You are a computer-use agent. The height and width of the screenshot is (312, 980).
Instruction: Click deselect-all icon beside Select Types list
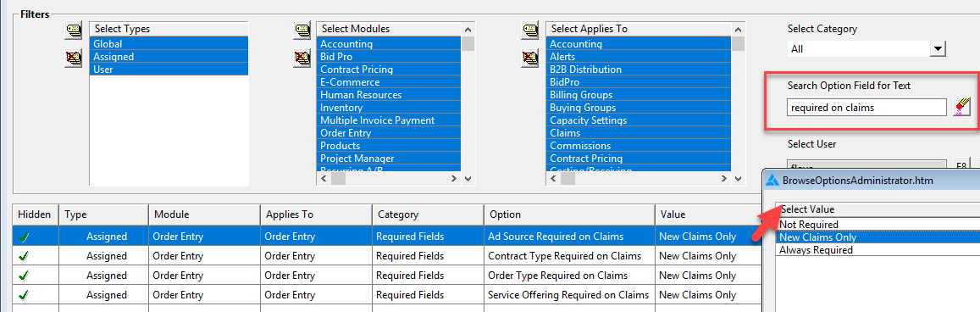tap(73, 58)
